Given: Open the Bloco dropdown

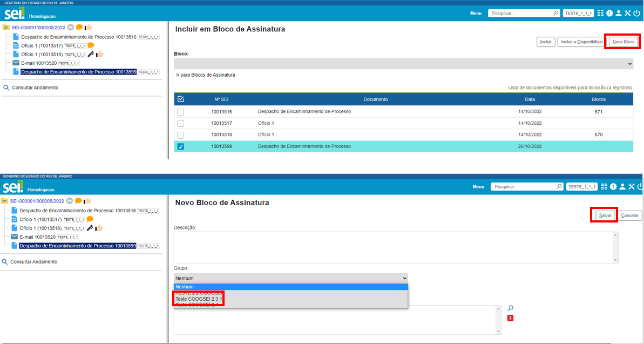Looking at the screenshot, I should click(403, 64).
